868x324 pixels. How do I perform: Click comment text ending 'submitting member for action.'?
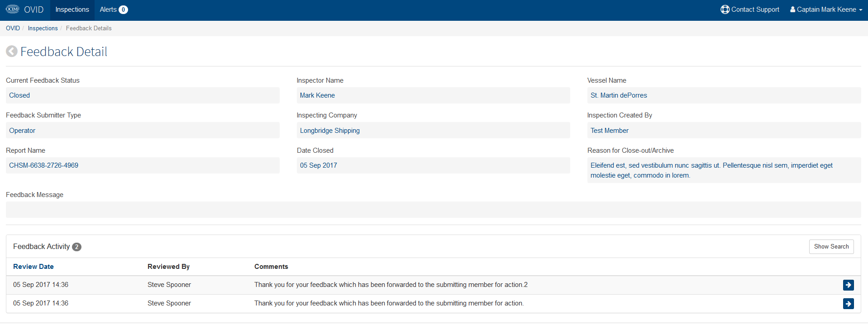click(389, 303)
